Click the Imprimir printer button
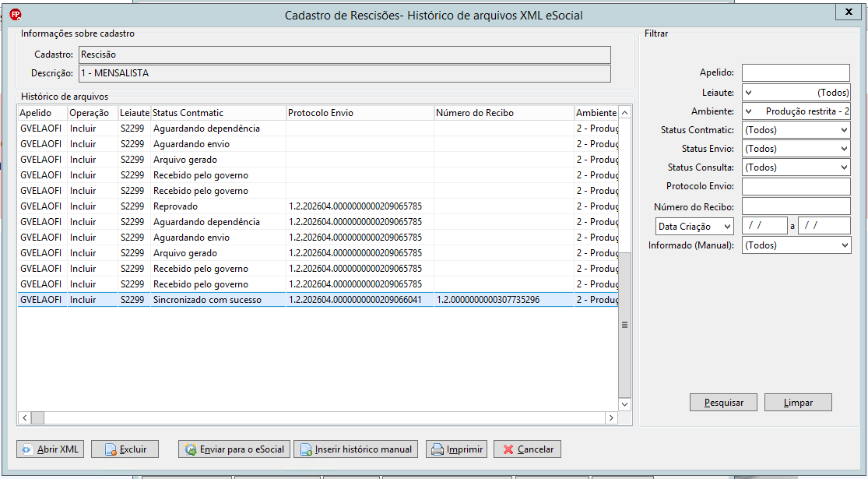Screen dimensions: 868x479 [x=456, y=449]
